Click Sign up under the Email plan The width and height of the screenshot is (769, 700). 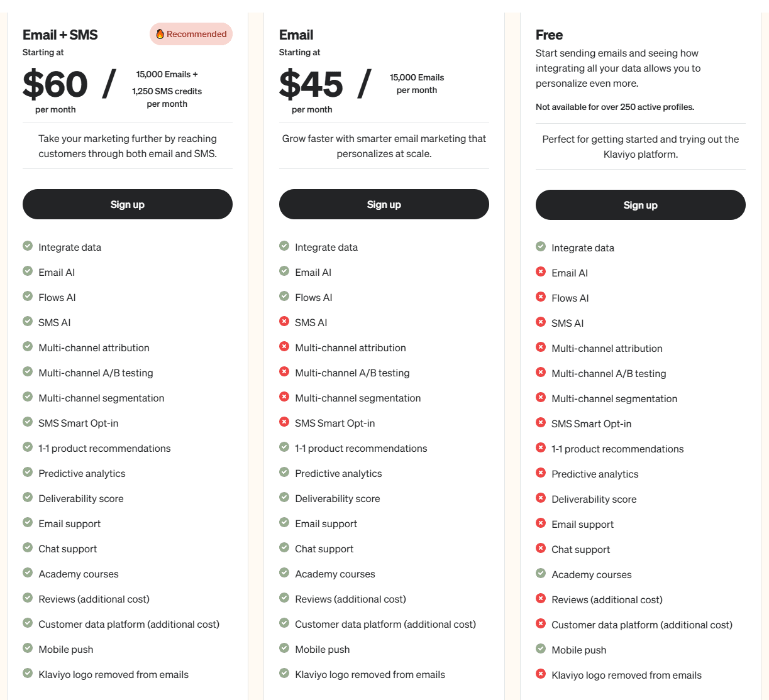coord(384,204)
